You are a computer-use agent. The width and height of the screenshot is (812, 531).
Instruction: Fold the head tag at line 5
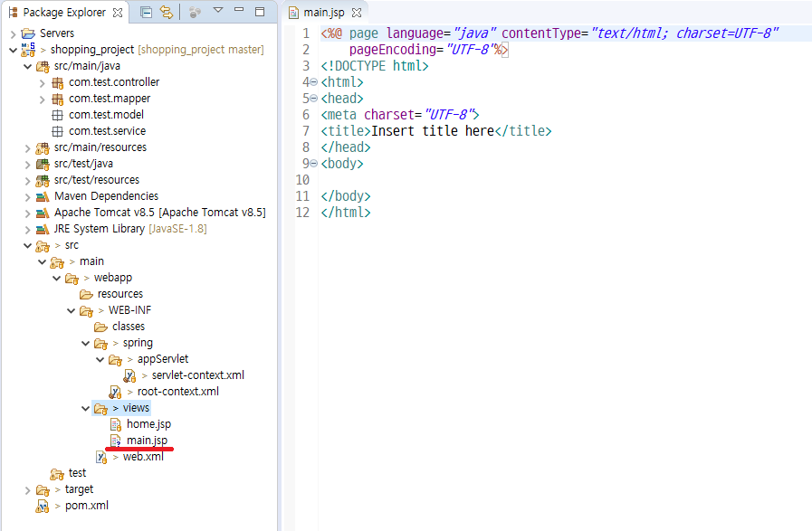(x=313, y=99)
